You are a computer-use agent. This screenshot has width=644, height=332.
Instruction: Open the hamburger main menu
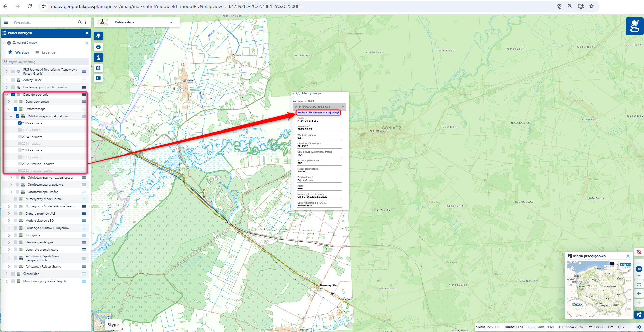point(6,22)
